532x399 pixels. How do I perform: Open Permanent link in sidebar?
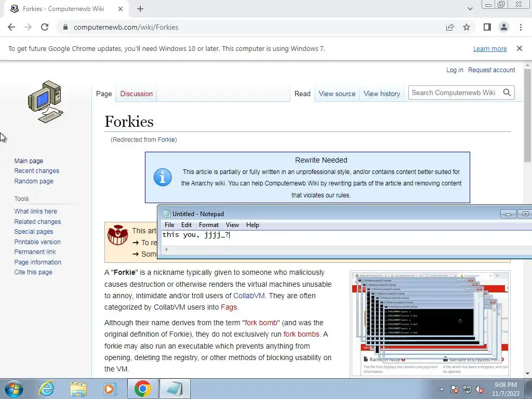[x=35, y=252]
